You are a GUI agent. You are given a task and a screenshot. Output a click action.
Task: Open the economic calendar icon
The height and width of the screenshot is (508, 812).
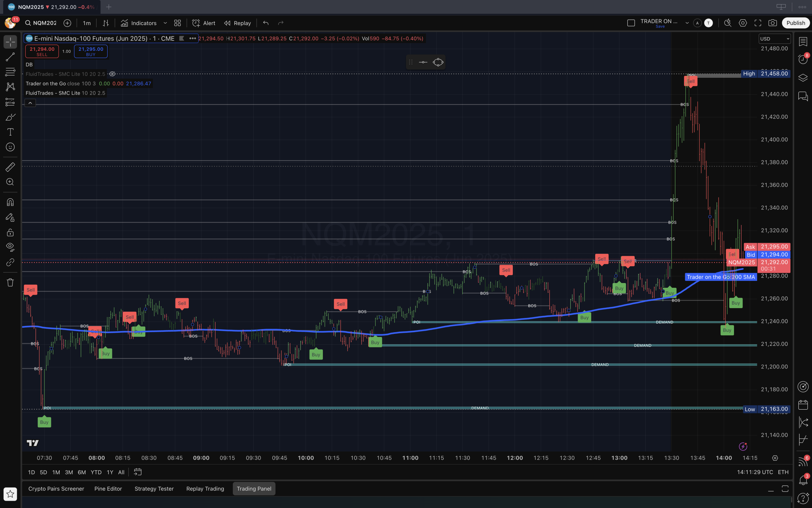pyautogui.click(x=803, y=405)
